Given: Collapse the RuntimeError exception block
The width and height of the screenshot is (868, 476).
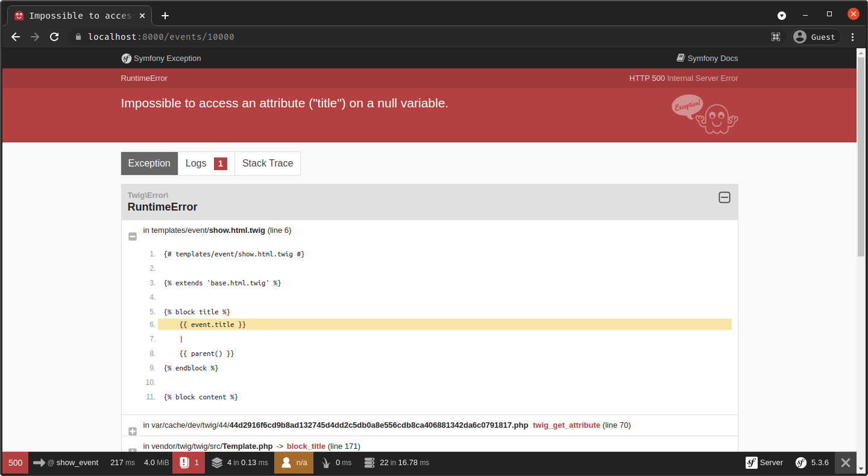Looking at the screenshot, I should (724, 197).
